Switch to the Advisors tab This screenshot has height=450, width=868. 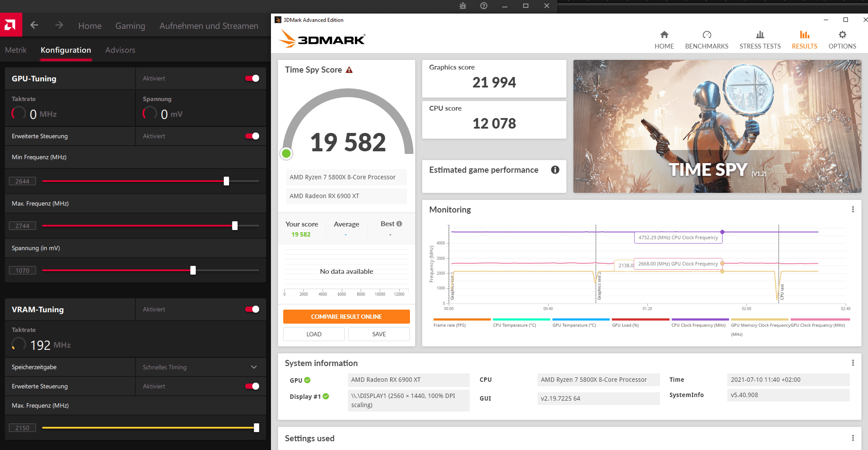point(120,50)
